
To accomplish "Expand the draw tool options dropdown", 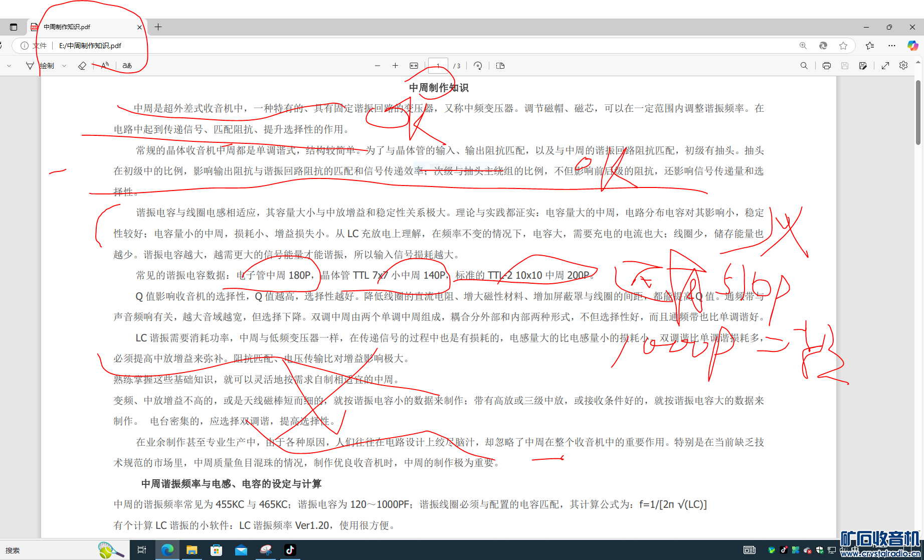I will [64, 66].
